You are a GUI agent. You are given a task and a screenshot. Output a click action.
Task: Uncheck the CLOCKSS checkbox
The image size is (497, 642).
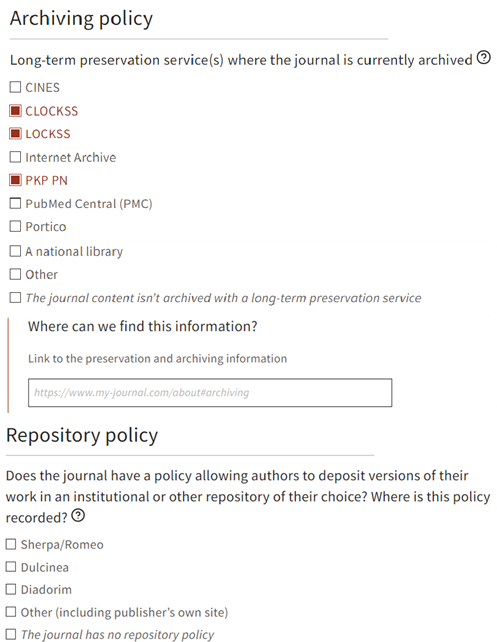pos(15,111)
